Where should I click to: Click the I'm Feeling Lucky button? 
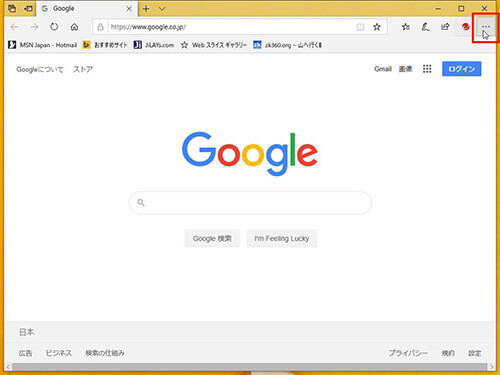tap(282, 238)
